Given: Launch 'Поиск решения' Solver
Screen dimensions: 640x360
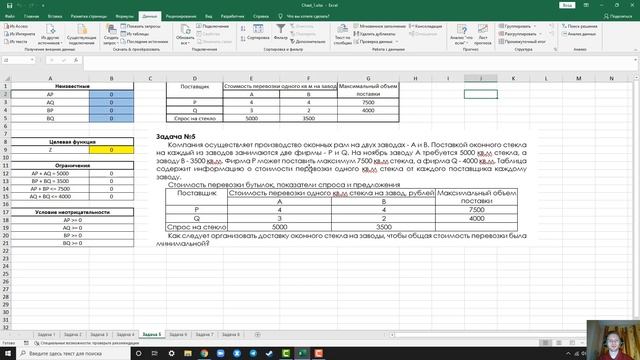Looking at the screenshot, I should [579, 26].
